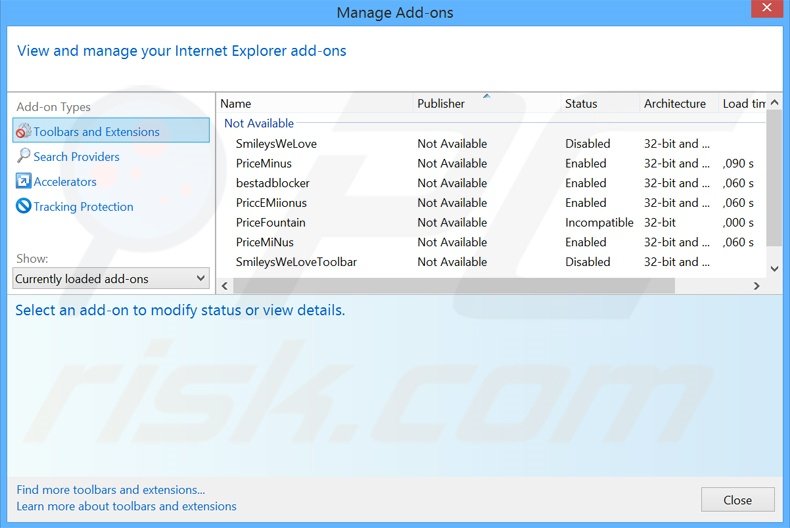The width and height of the screenshot is (790, 528).
Task: Click the Accelerators icon in sidebar
Action: click(x=24, y=182)
